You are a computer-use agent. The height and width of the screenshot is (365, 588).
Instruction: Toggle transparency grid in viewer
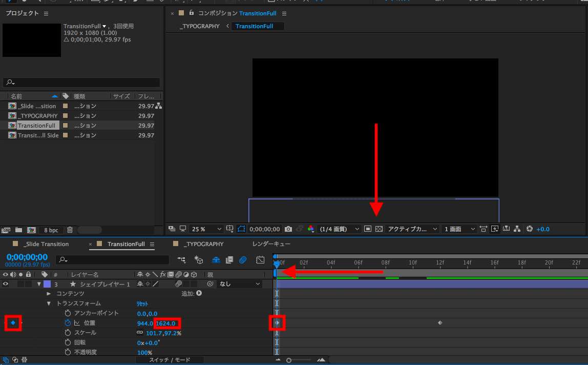click(x=379, y=229)
